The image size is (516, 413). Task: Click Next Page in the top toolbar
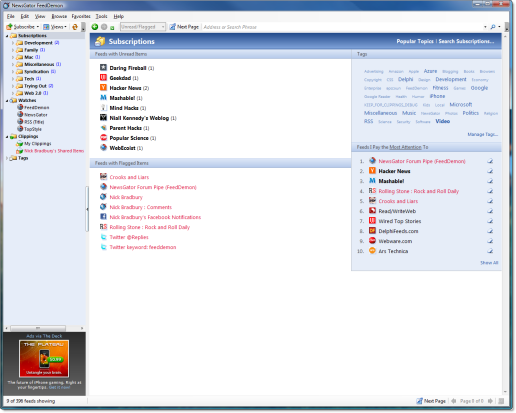184,27
